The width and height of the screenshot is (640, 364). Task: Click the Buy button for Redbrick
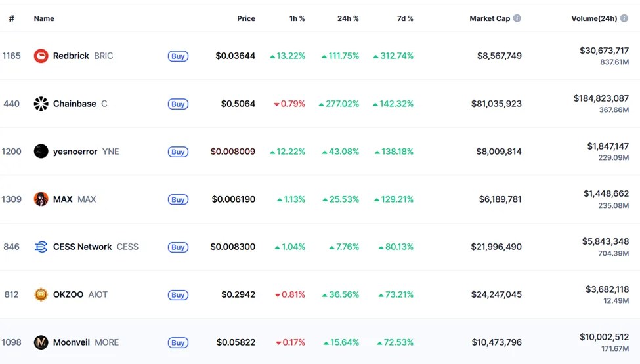(x=178, y=56)
